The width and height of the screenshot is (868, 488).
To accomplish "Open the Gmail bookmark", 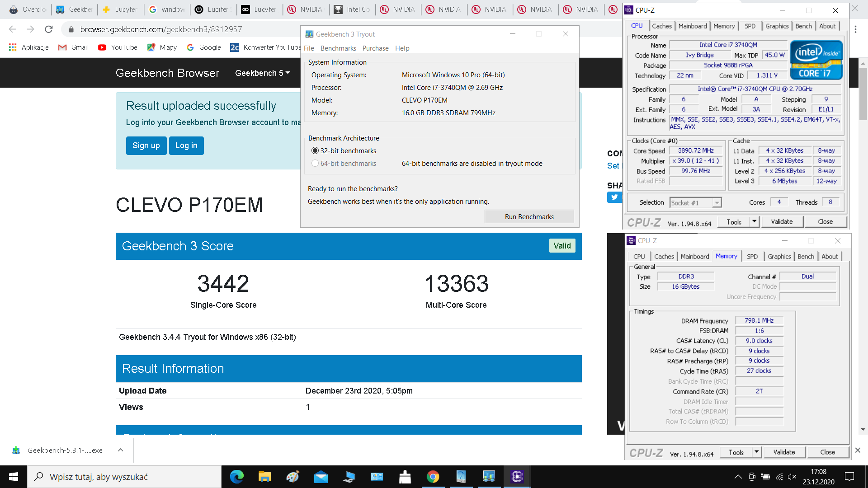I will click(73, 47).
